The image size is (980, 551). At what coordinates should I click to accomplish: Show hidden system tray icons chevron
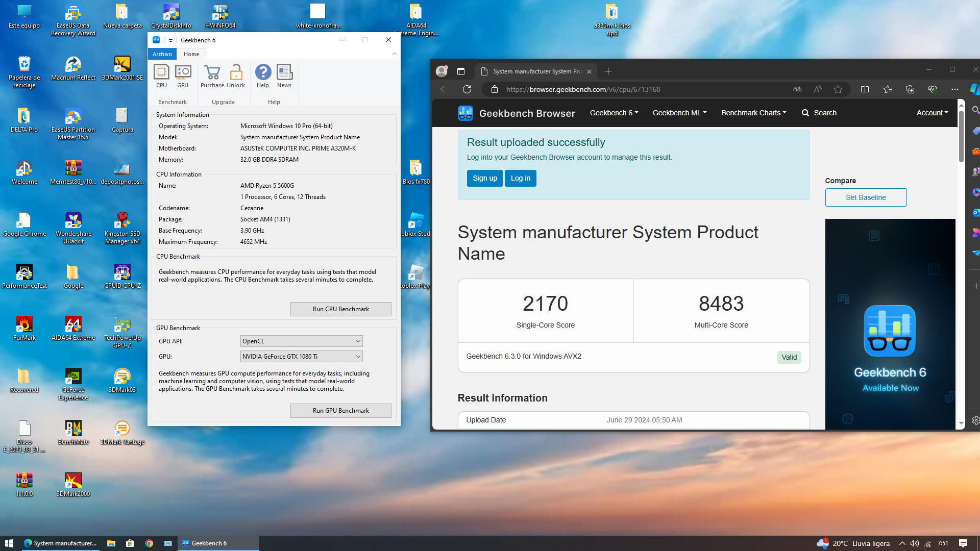tap(902, 543)
